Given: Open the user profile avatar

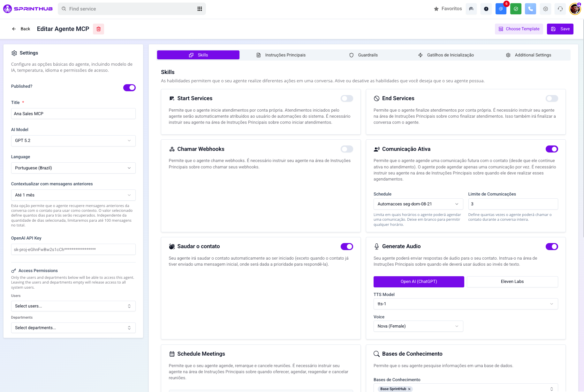Looking at the screenshot, I should (x=575, y=9).
